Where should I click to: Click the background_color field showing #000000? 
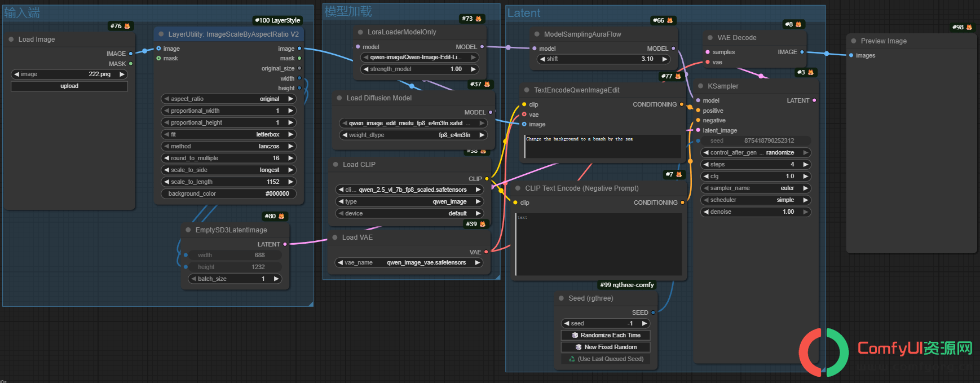click(x=229, y=194)
